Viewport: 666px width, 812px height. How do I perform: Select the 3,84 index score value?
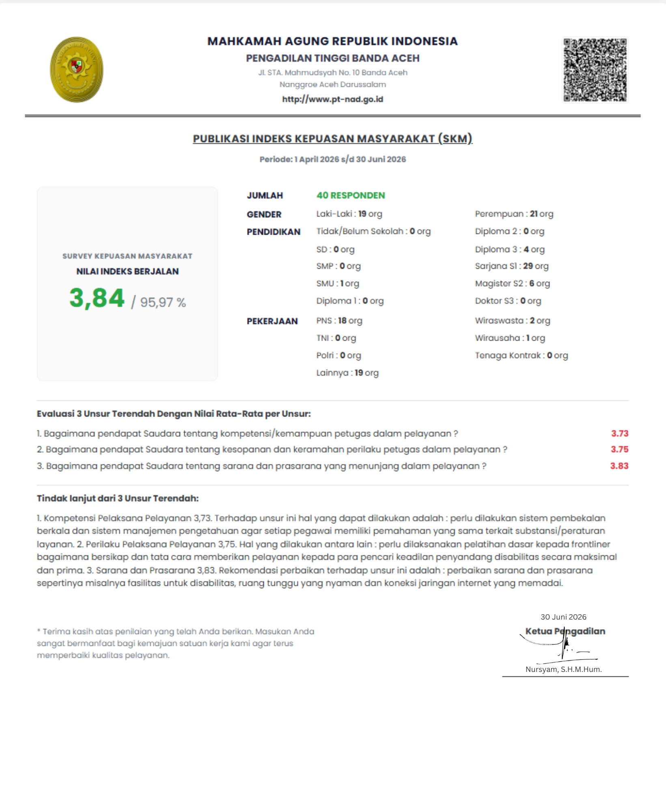click(97, 298)
